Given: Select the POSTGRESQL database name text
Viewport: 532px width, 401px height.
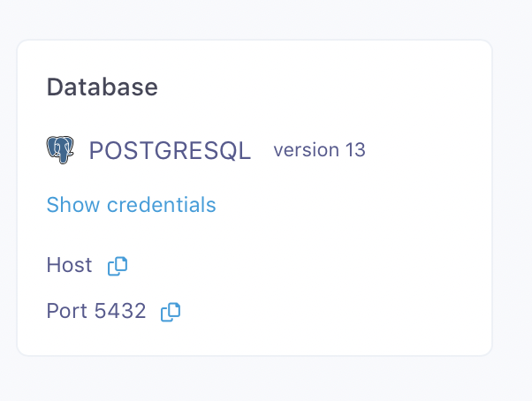Looking at the screenshot, I should (170, 151).
